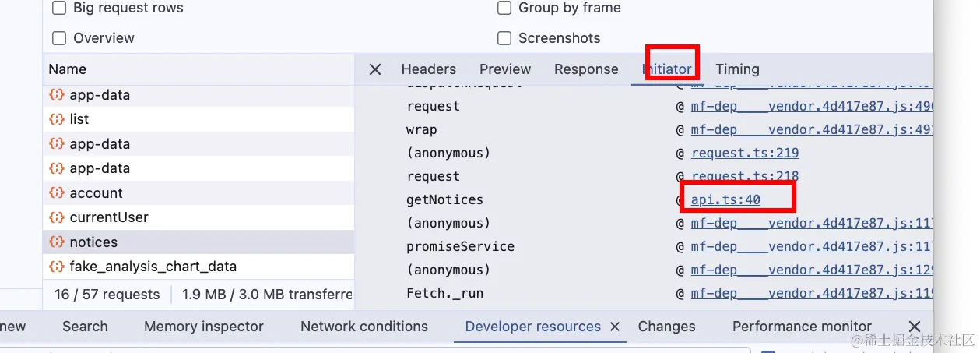Click the Name column header
This screenshot has height=353, width=980.
[68, 69]
